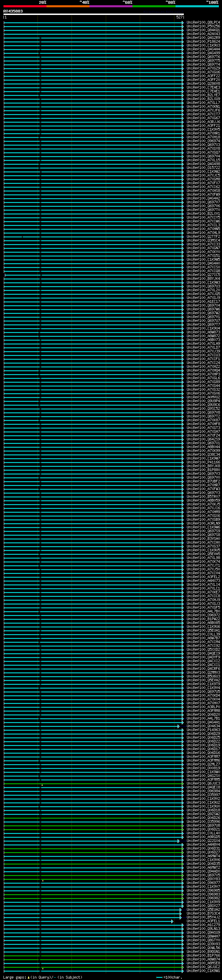Select hit UniRef100_O15722
Screen dimensions: 222x980
(x=203, y=168)
